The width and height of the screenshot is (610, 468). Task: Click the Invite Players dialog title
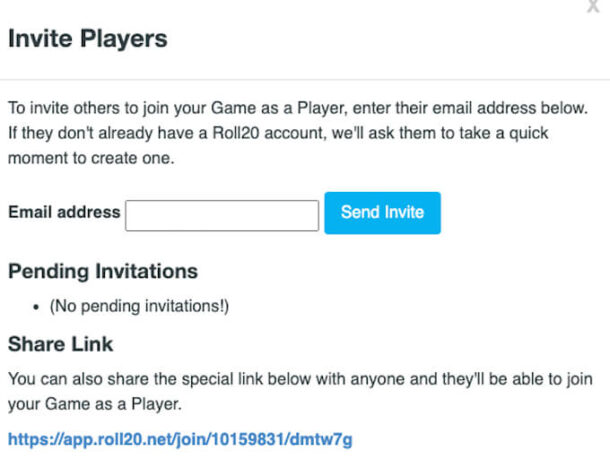87,40
